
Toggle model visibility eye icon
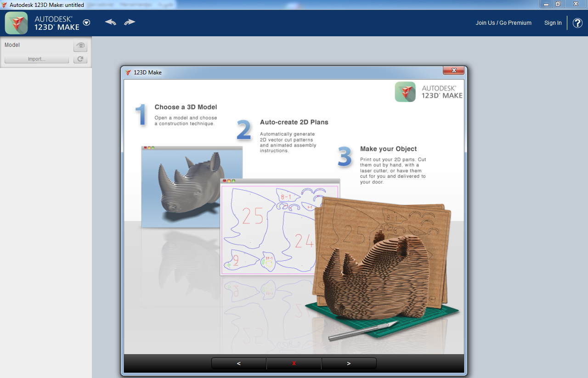coord(80,45)
